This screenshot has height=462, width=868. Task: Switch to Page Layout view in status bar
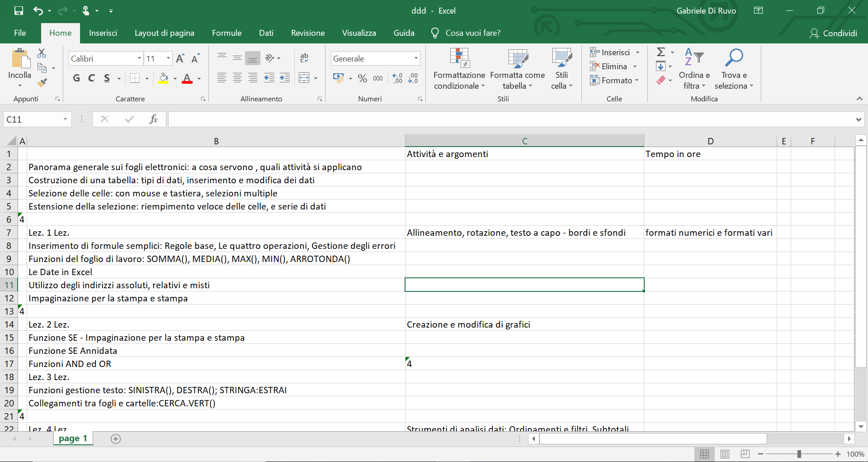point(725,454)
